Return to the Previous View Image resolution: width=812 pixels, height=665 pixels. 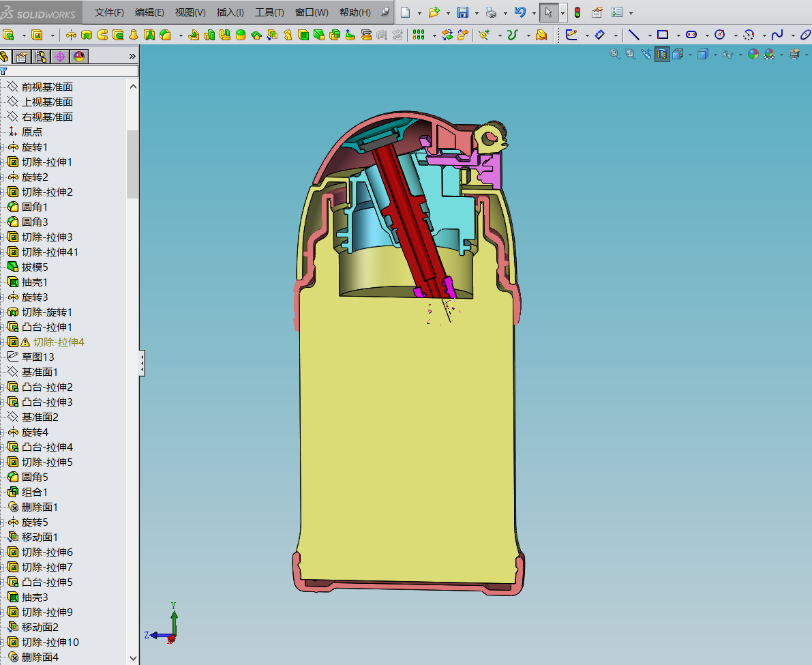pos(646,54)
